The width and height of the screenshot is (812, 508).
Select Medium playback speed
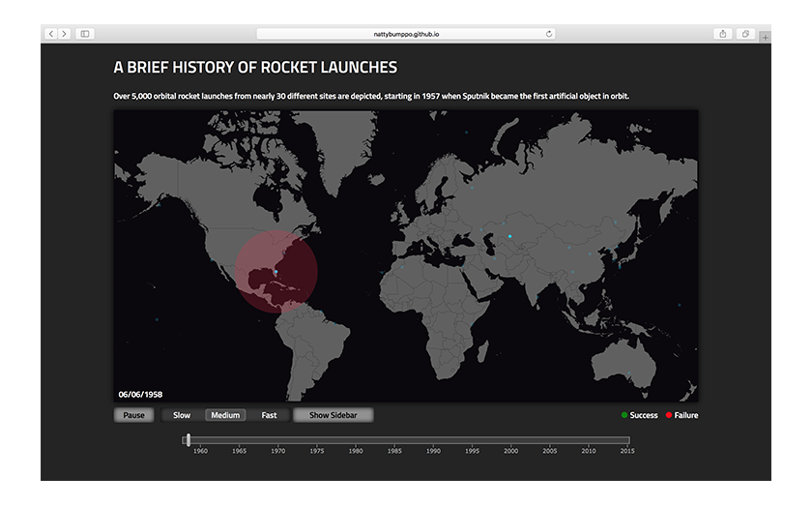225,415
